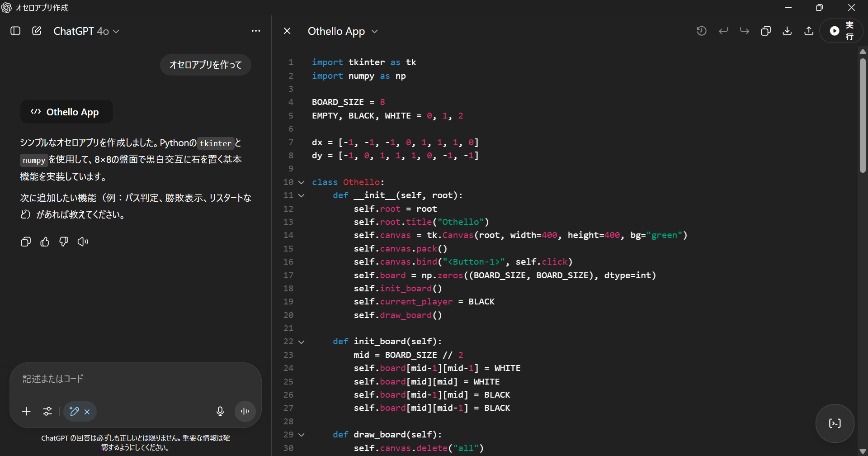Click the numpy inline code in the response
This screenshot has width=868, height=456.
pos(34,160)
